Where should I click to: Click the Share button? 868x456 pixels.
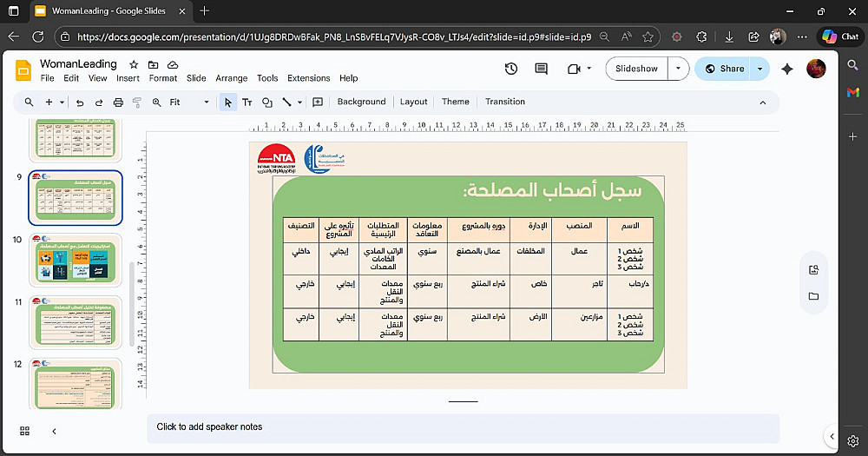click(x=724, y=69)
